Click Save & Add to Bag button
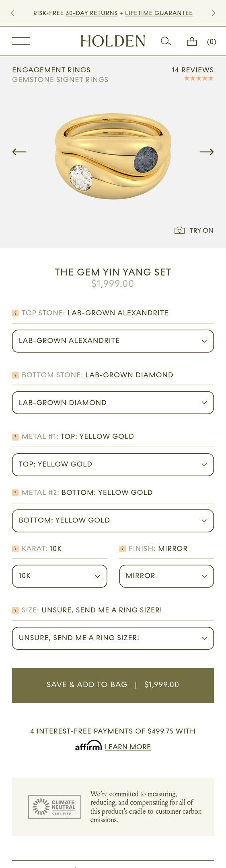226x868 pixels. point(113,685)
